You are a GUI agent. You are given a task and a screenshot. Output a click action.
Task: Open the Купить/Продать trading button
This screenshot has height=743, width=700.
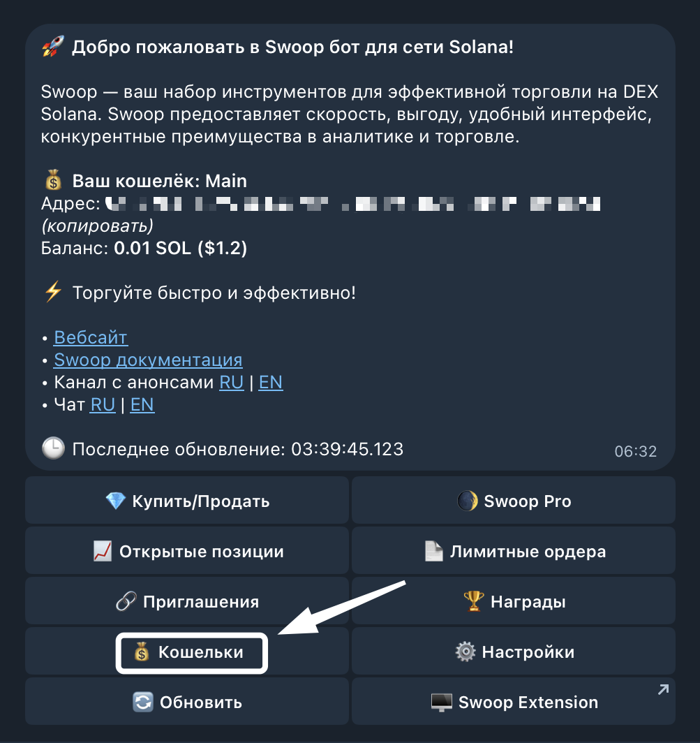pos(187,501)
